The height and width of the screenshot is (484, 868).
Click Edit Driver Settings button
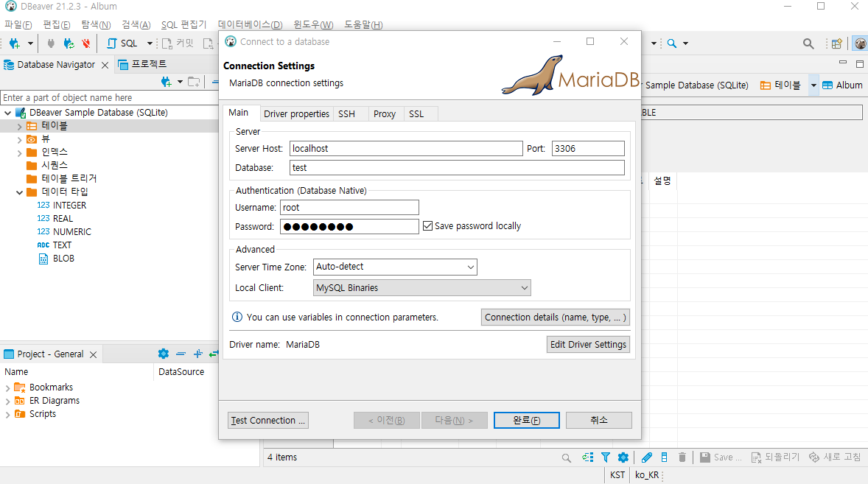[x=588, y=345]
